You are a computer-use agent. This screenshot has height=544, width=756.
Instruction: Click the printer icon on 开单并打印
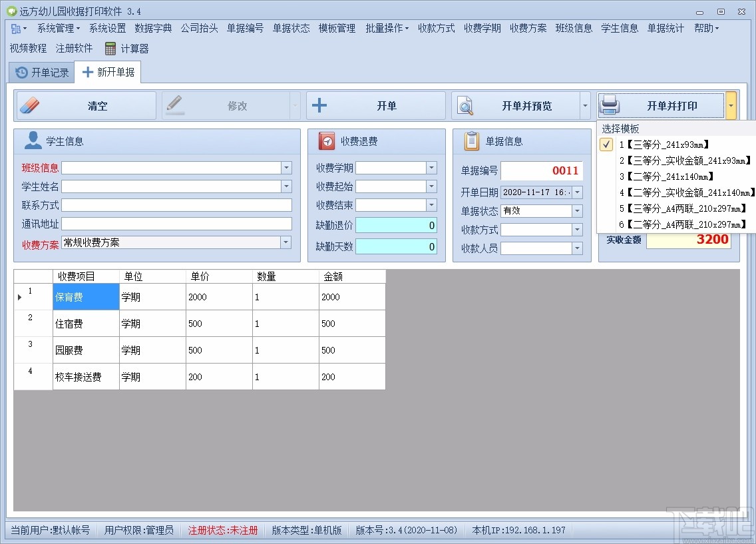[x=610, y=105]
